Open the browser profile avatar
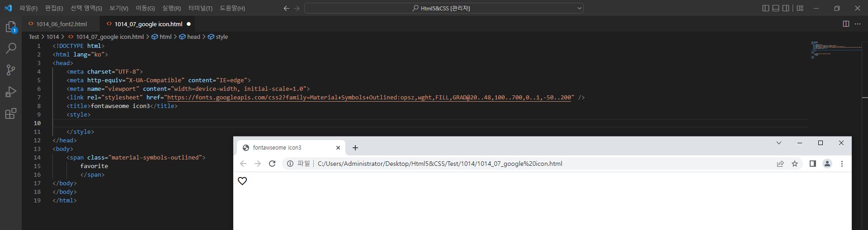The width and height of the screenshot is (868, 230). (x=827, y=164)
